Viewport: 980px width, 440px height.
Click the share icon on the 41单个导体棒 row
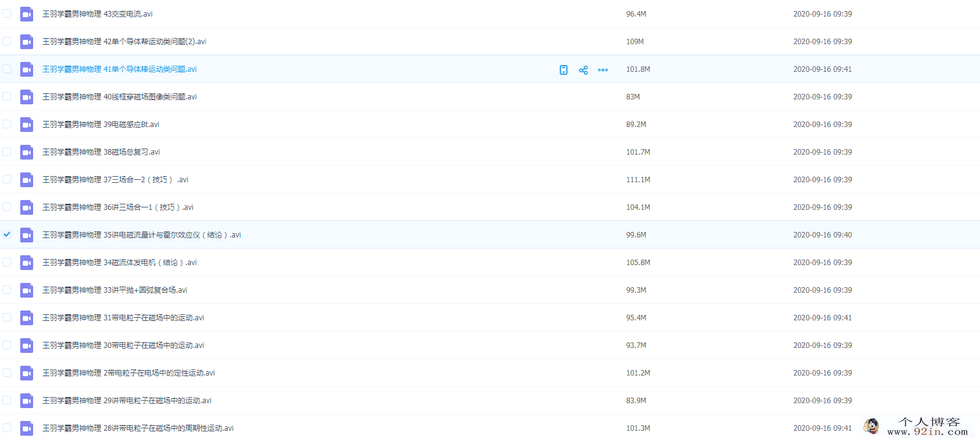[x=583, y=70]
